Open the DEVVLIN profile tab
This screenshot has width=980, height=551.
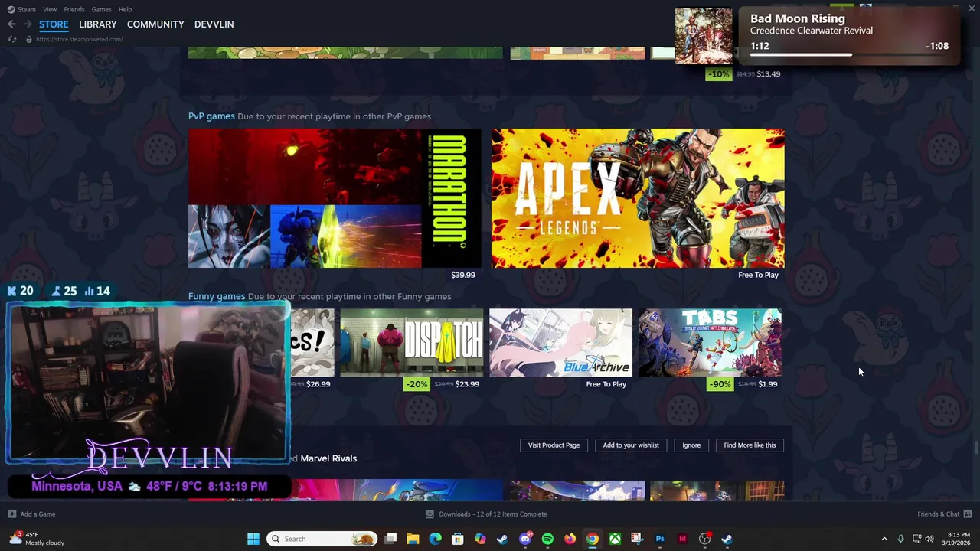coord(214,24)
